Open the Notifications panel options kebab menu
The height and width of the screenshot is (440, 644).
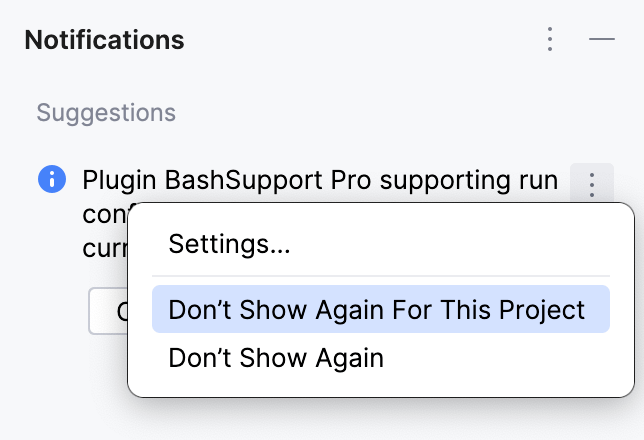click(x=549, y=40)
